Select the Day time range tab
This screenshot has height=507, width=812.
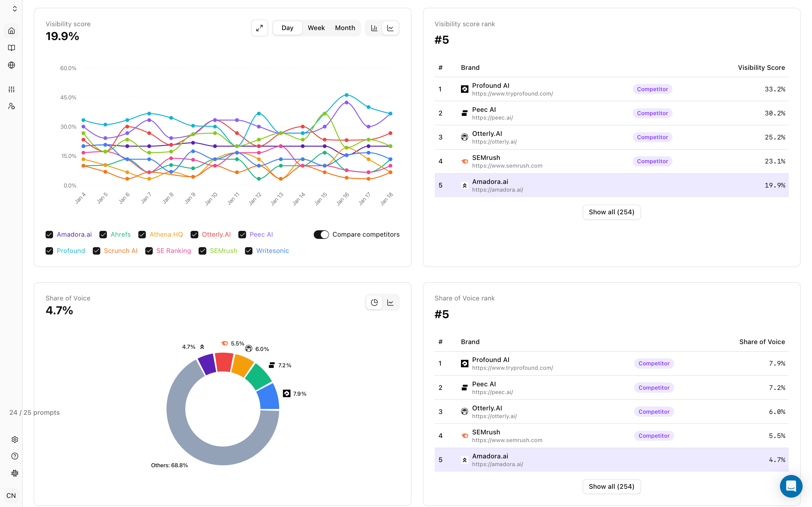(x=288, y=28)
